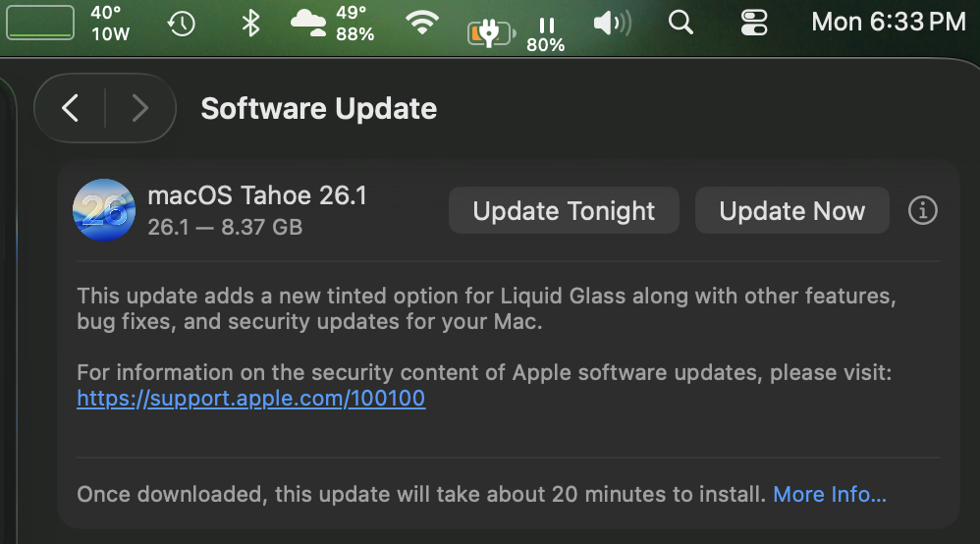This screenshot has height=544, width=980.
Task: Open the Time Machine menu bar icon
Action: pos(182,24)
